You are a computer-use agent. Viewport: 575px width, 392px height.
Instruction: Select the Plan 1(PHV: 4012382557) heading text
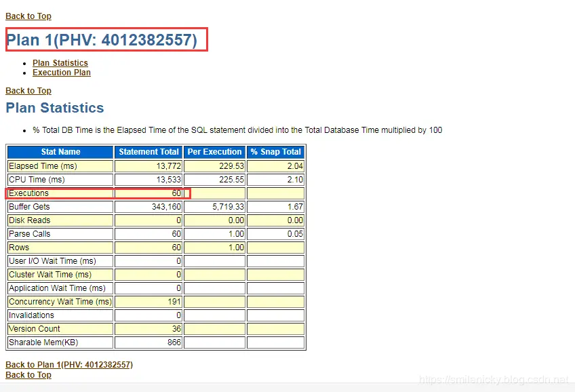coord(102,39)
